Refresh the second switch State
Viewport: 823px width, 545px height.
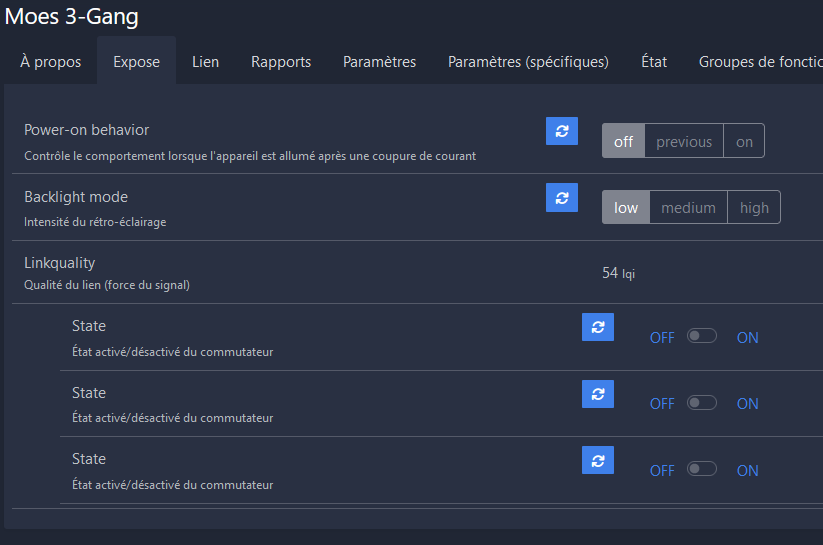tap(598, 394)
